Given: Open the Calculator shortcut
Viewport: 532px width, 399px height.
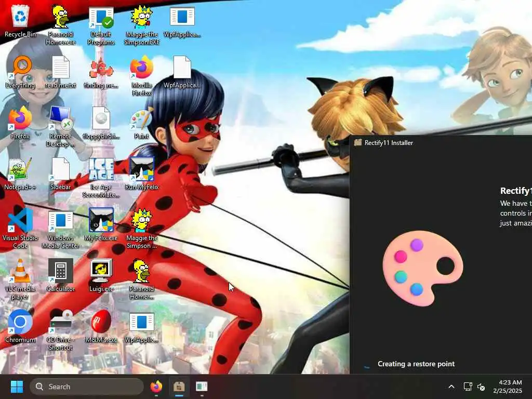Looking at the screenshot, I should tap(60, 275).
